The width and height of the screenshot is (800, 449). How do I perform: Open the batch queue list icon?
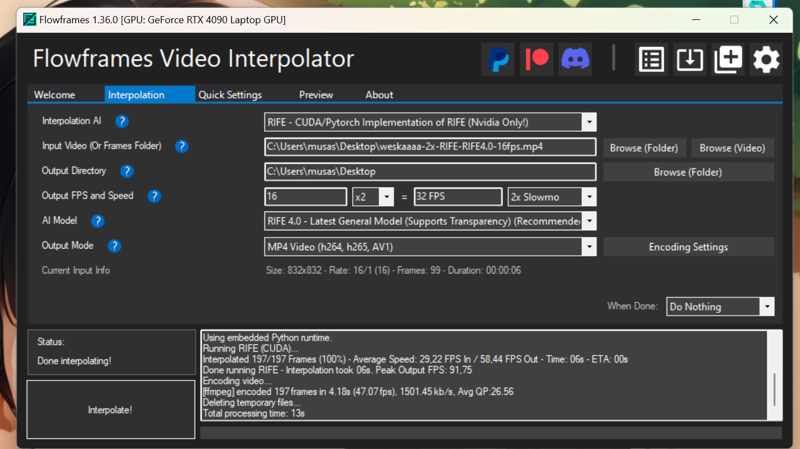click(x=652, y=60)
